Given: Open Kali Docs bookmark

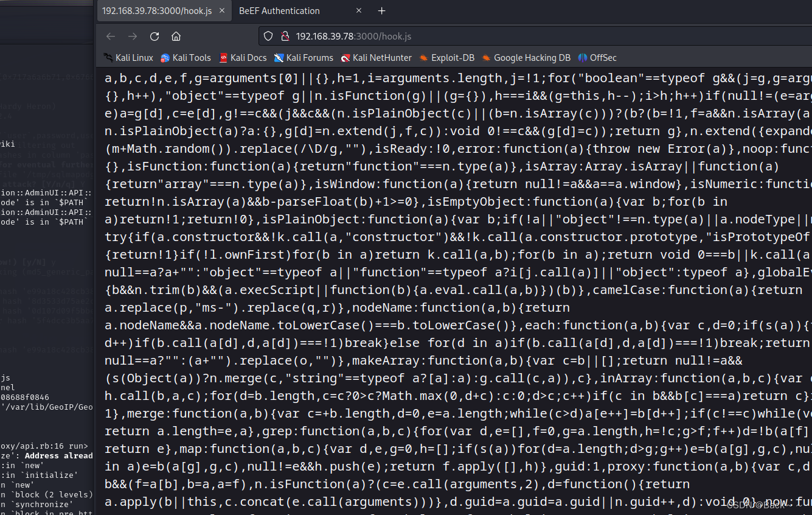Looking at the screenshot, I should tap(243, 58).
